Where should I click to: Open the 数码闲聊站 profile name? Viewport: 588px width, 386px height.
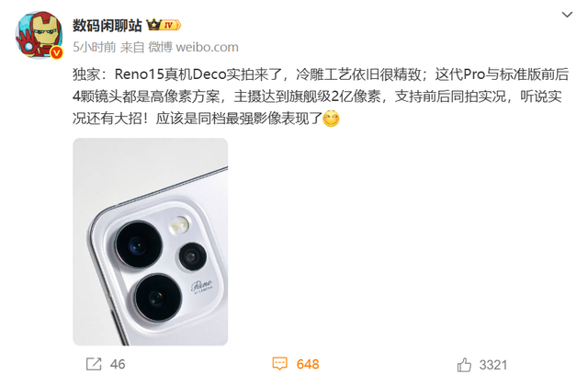pyautogui.click(x=107, y=26)
